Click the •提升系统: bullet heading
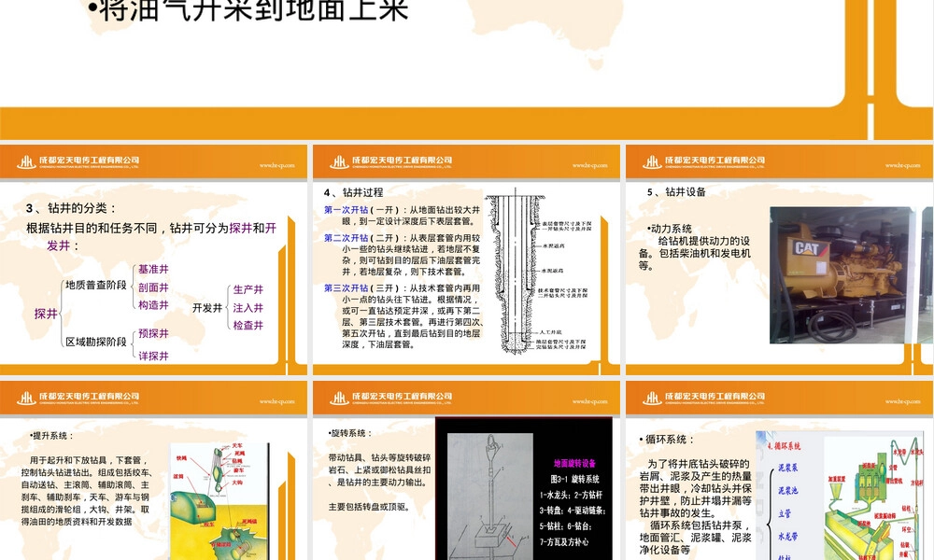The image size is (934, 560). coord(51,436)
